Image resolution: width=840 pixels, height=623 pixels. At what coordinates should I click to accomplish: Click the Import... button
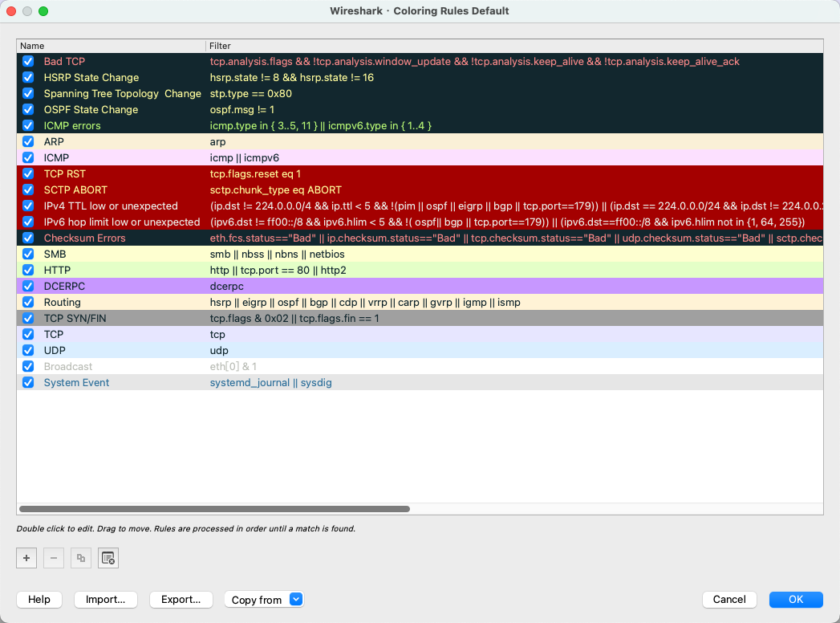pos(106,600)
